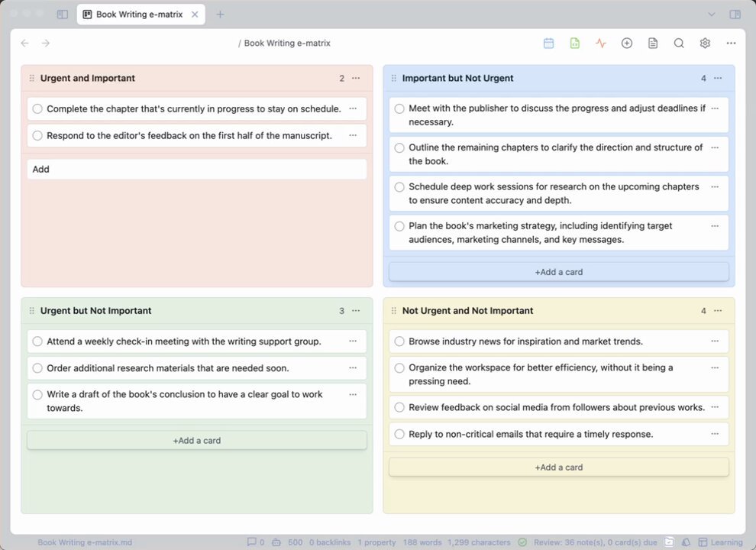Check off 'Reply to non-critical emails' card
The height and width of the screenshot is (550, 756).
coord(399,434)
